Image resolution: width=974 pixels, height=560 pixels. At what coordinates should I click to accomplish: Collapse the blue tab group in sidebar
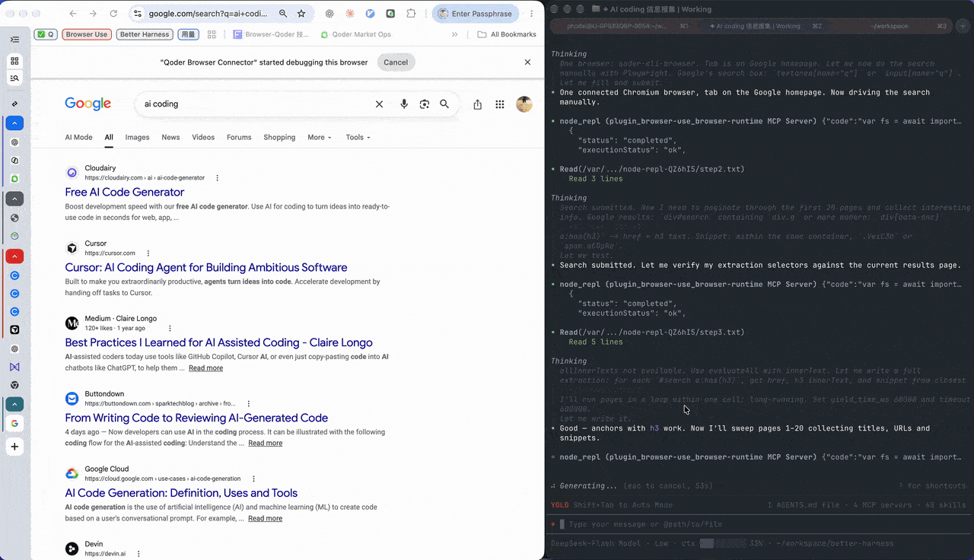15,123
